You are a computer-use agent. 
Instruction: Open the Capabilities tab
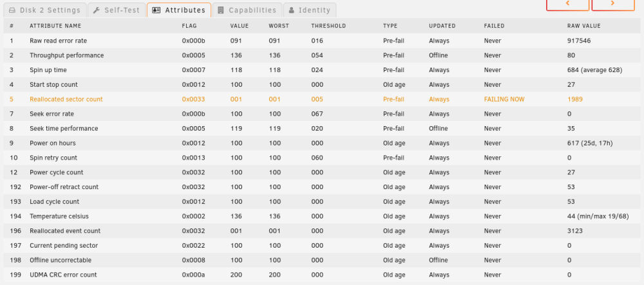[247, 10]
